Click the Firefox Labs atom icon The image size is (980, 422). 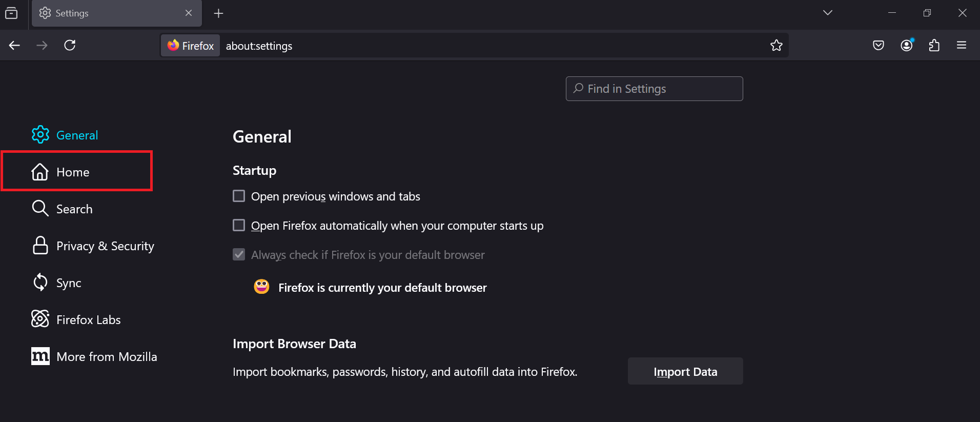pyautogui.click(x=40, y=319)
